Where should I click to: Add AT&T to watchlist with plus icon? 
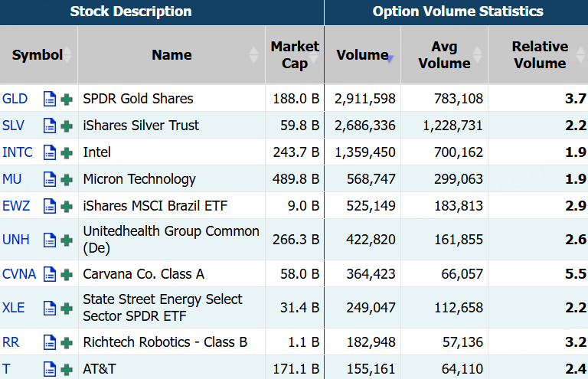(x=67, y=369)
